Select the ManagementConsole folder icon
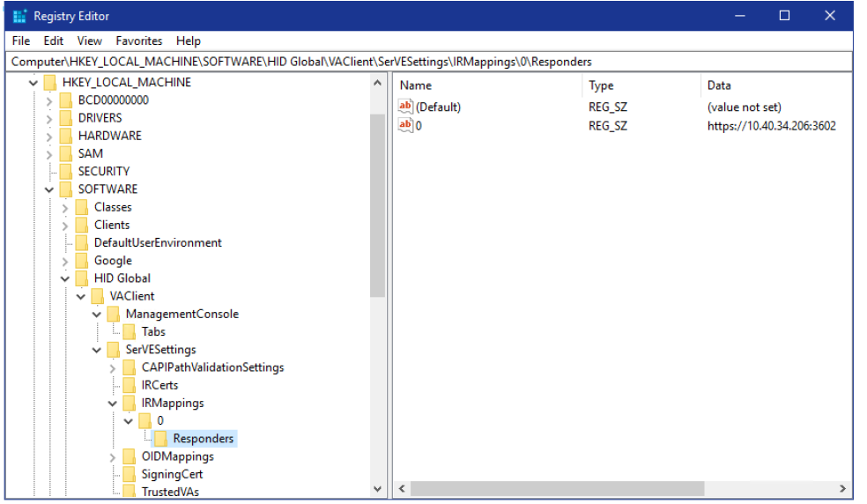 pyautogui.click(x=114, y=314)
